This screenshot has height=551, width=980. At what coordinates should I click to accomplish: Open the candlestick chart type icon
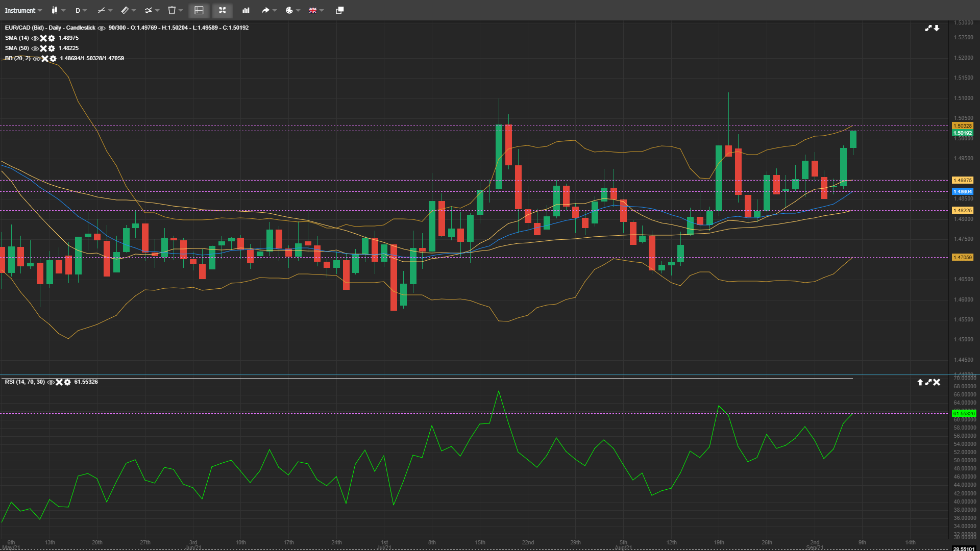coord(54,10)
